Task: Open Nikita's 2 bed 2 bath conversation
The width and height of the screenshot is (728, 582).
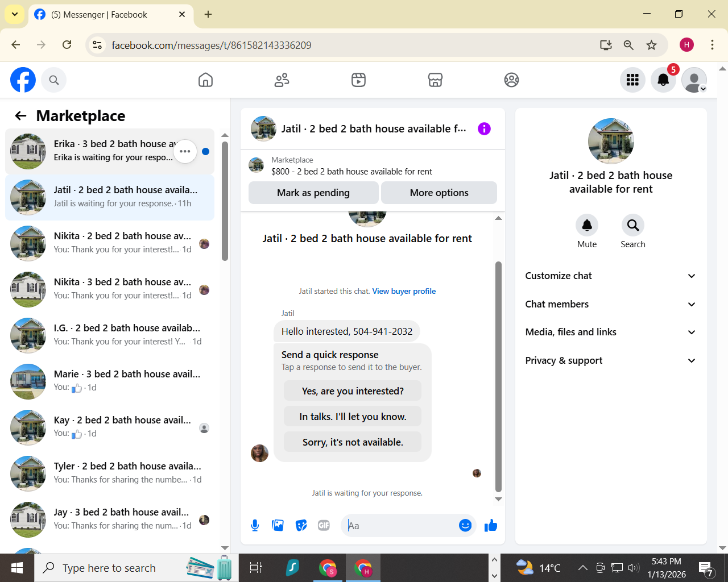Action: (x=110, y=243)
